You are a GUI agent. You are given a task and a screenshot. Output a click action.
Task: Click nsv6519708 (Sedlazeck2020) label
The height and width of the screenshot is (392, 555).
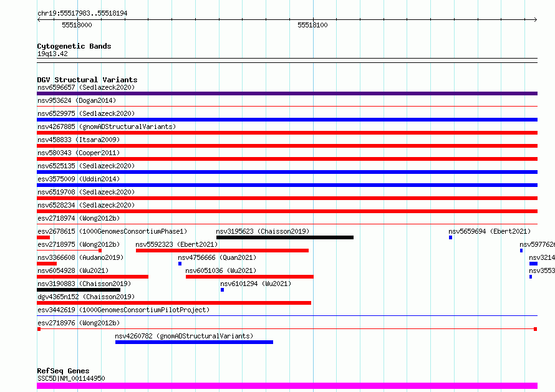pyautogui.click(x=86, y=192)
